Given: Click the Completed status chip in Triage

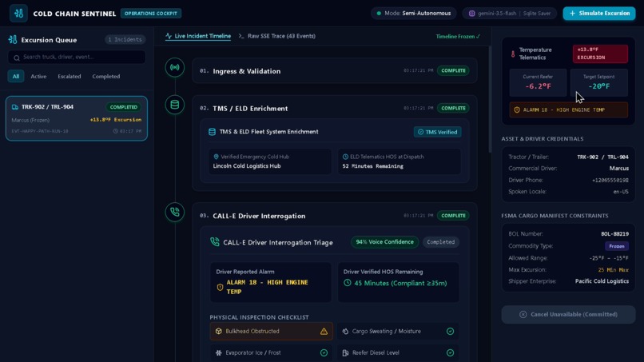Looking at the screenshot, I should (441, 242).
